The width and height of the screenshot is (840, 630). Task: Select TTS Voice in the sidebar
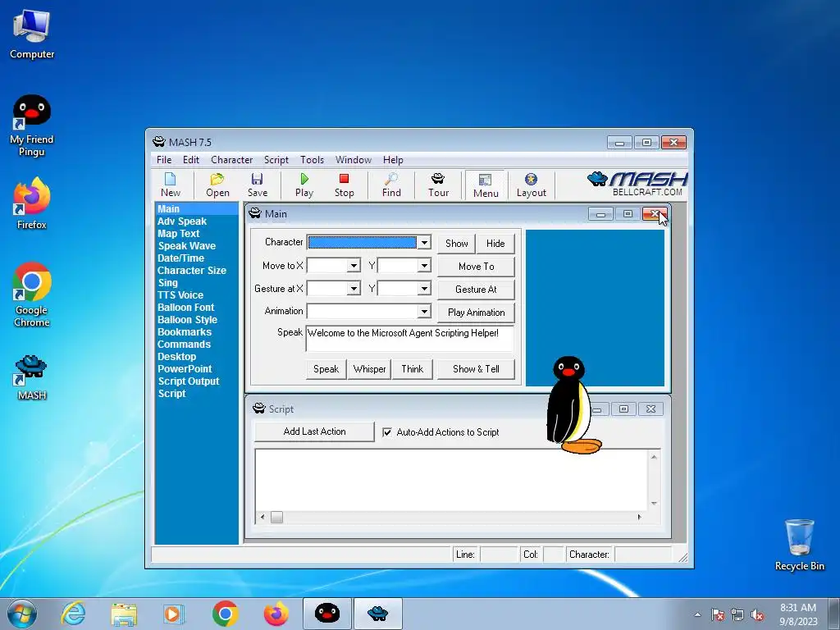[x=180, y=295]
